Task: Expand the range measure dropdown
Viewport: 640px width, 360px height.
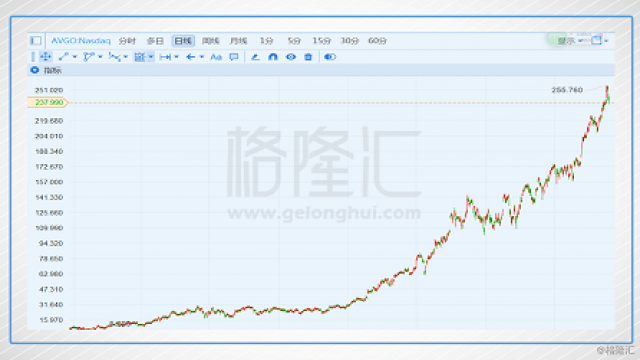Action: click(x=176, y=57)
